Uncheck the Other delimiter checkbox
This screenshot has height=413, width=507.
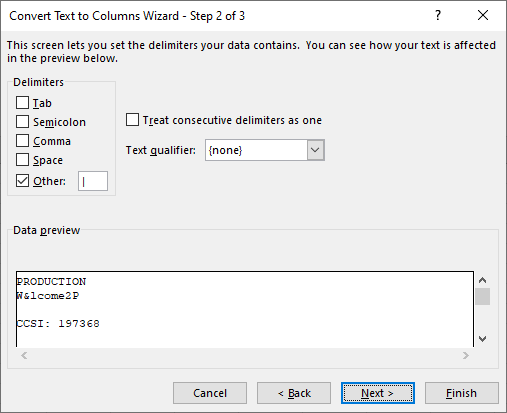(22, 181)
